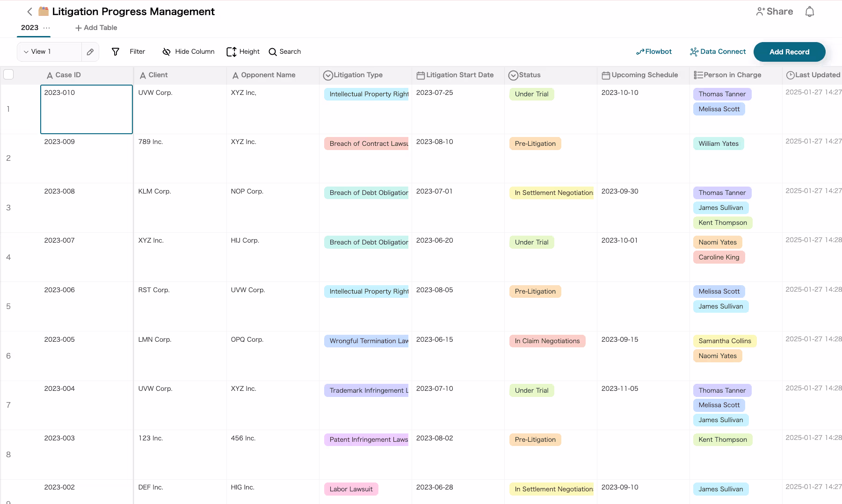Click the back arrow beside the title
This screenshot has width=842, height=504.
(x=29, y=12)
